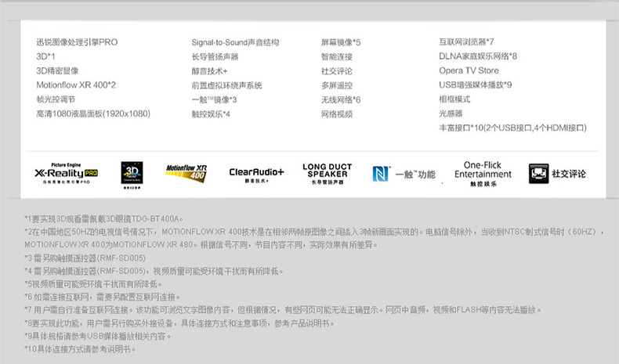This screenshot has width=619, height=364.
Task: Click footnote *2 about MOTIONFLOW XR 400技术
Action: (314, 238)
